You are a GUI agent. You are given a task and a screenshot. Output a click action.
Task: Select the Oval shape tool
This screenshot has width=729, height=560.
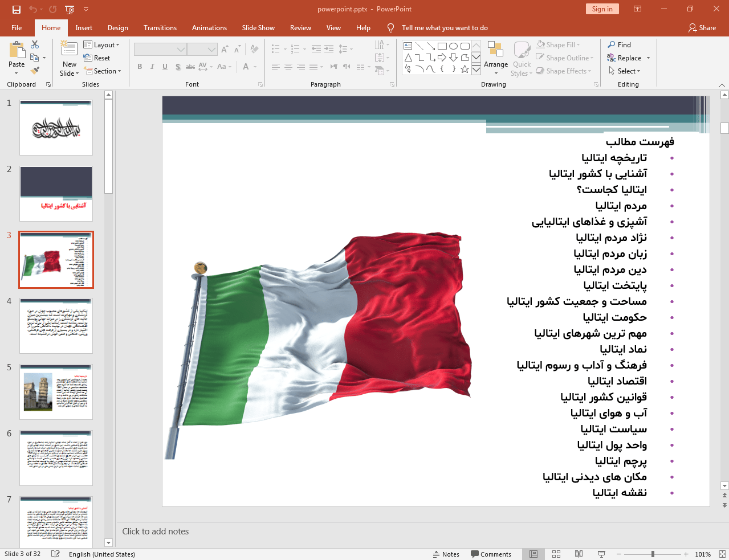[x=453, y=46]
